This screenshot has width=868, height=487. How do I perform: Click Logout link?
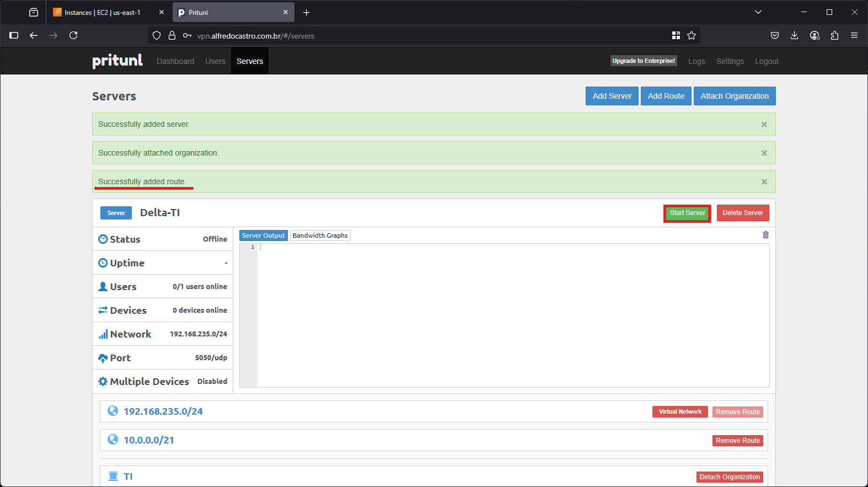click(767, 61)
